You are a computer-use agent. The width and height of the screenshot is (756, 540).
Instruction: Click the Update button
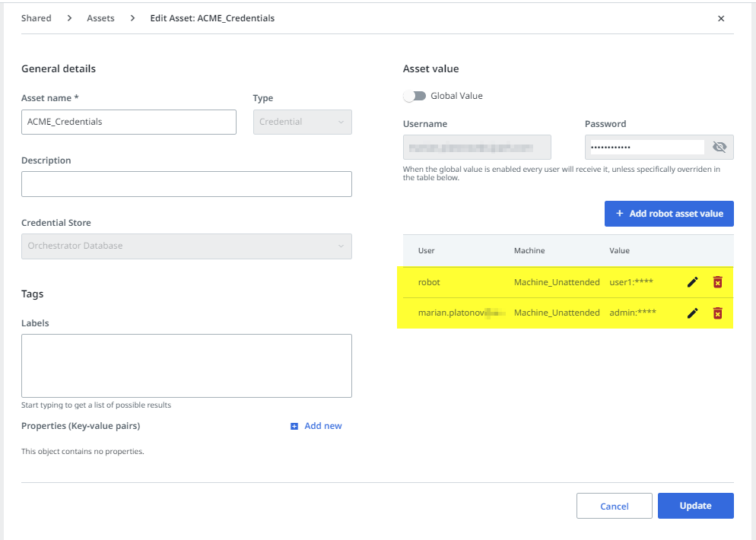coord(695,505)
